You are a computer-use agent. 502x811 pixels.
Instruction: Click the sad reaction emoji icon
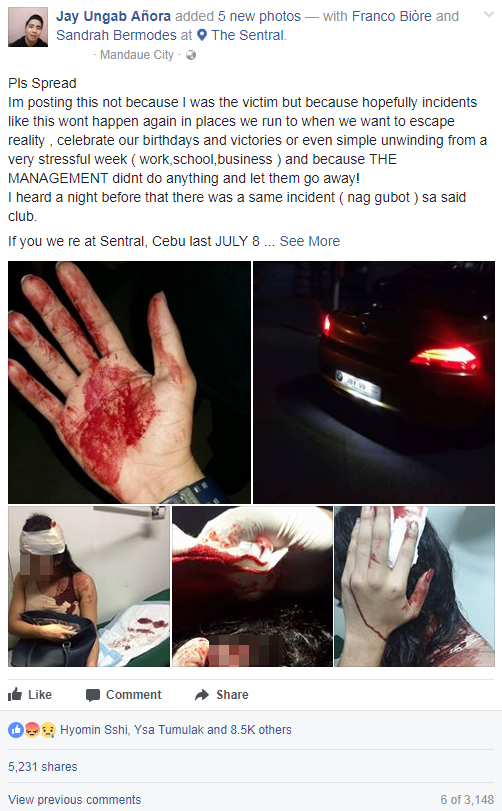coord(48,730)
